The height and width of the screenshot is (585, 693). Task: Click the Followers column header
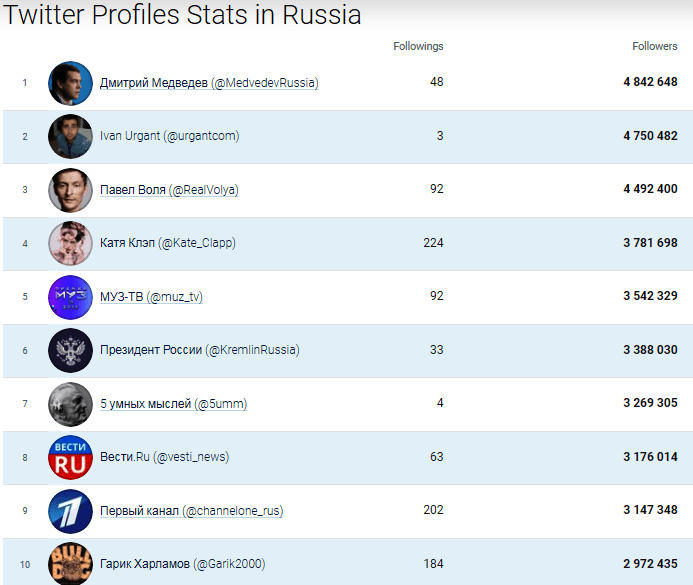tap(654, 46)
